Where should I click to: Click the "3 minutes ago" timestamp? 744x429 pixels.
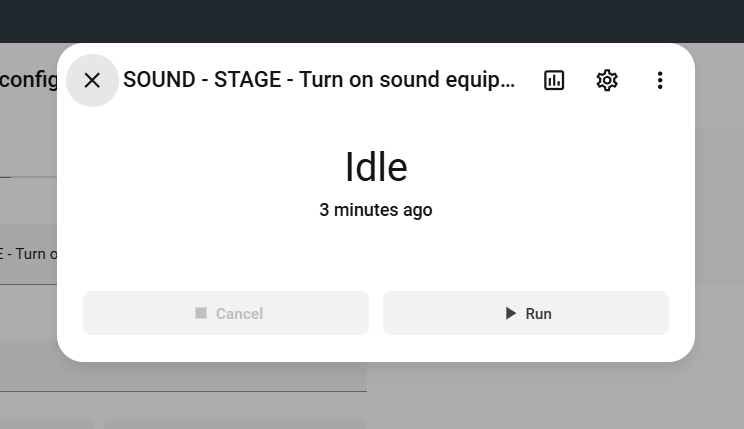click(x=376, y=210)
